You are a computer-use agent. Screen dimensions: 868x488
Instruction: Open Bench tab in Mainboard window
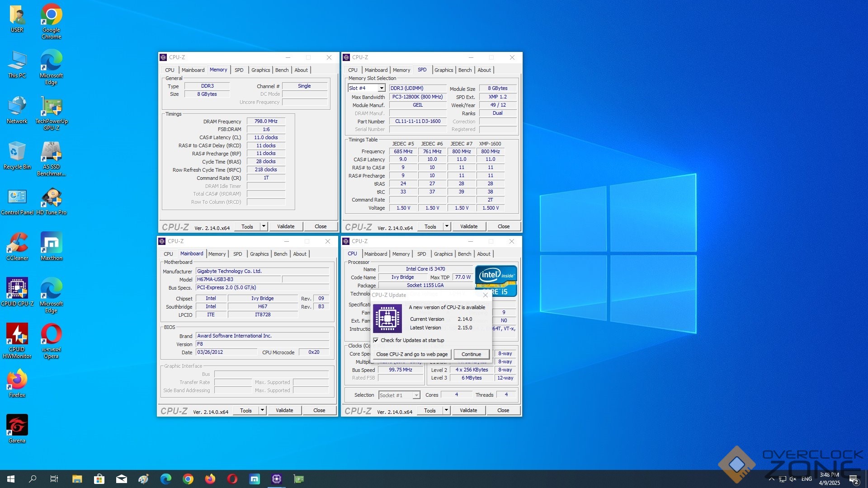pyautogui.click(x=280, y=254)
